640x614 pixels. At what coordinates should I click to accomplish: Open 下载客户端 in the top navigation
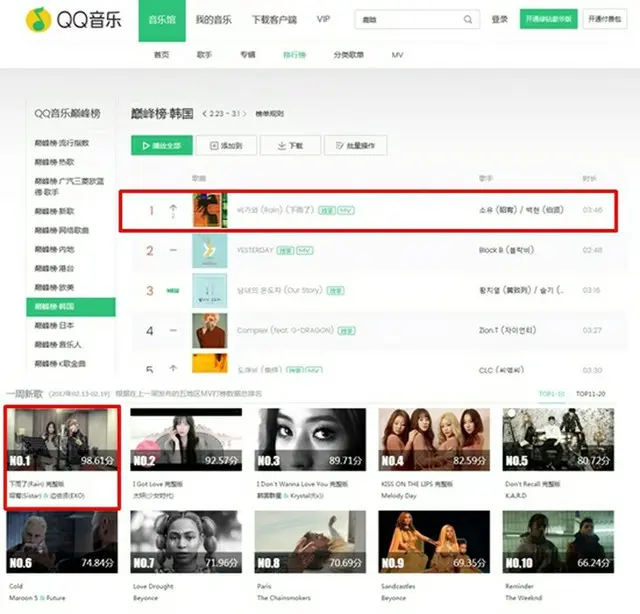[274, 20]
